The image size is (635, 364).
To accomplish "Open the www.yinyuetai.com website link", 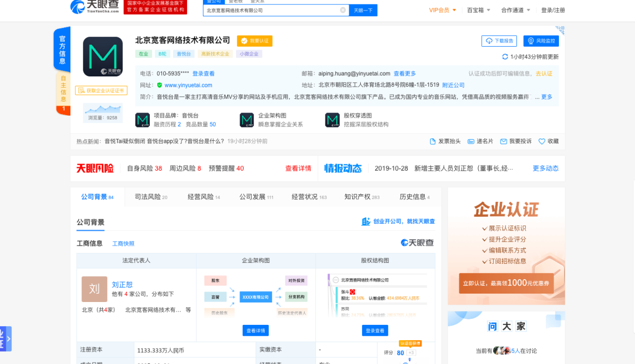I will tap(188, 85).
